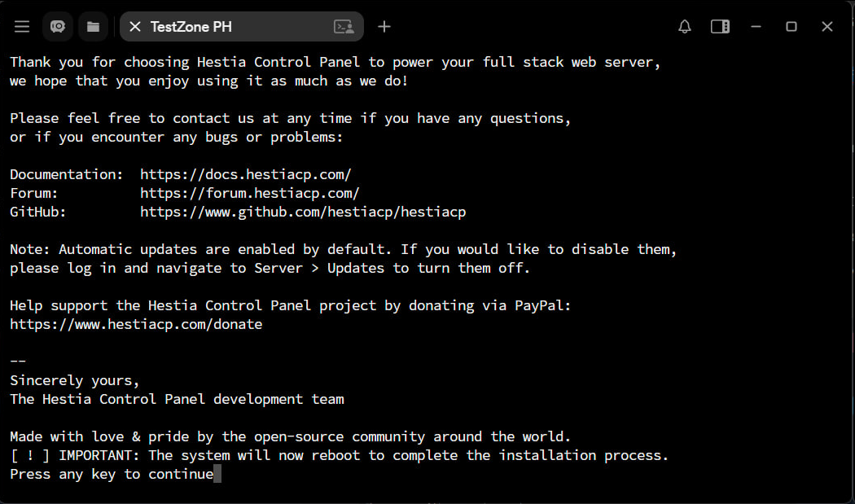
Task: Add a new tab with the plus button
Action: pos(384,27)
